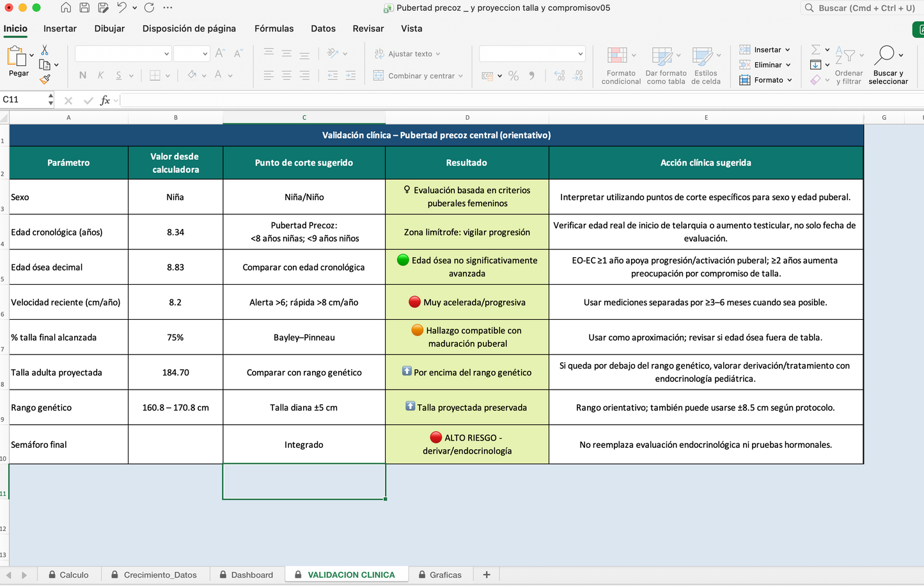
Task: Open the Datos ribbon tab
Action: (x=324, y=29)
